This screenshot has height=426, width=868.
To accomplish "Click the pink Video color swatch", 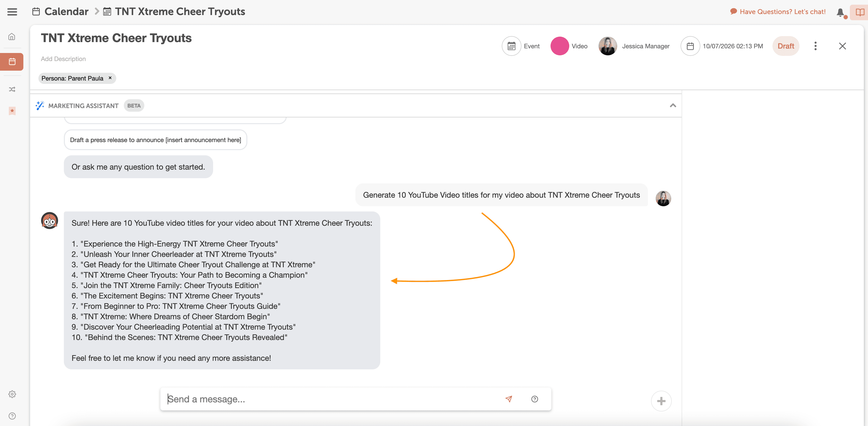I will (559, 46).
